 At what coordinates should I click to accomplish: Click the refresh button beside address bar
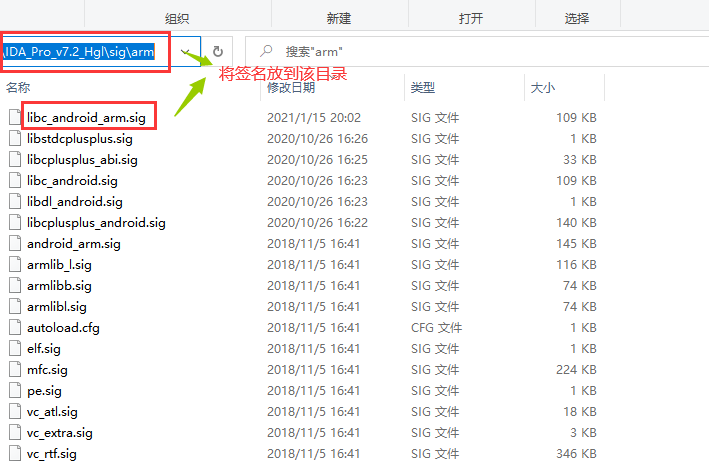coord(217,52)
